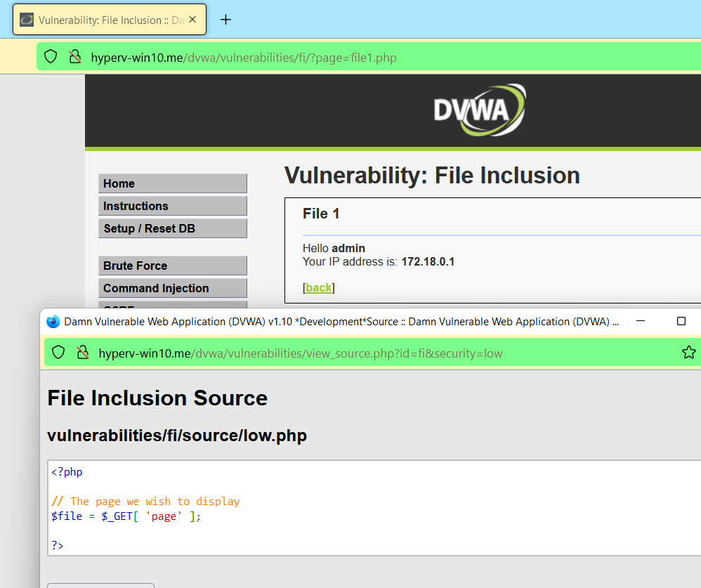The height and width of the screenshot is (588, 701).
Task: Click the File Inclusion Source heading
Action: 157,398
